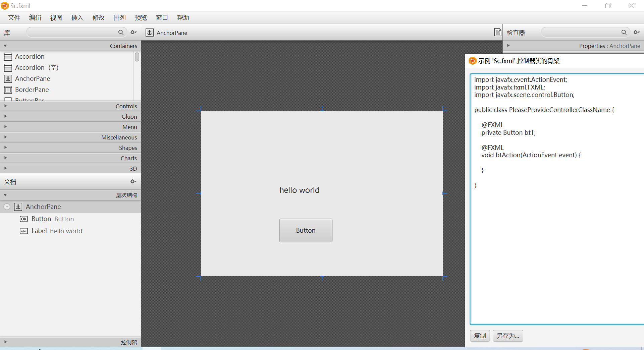Image resolution: width=644 pixels, height=350 pixels.
Task: Click the magnifier icon in the library search bar
Action: (x=121, y=32)
